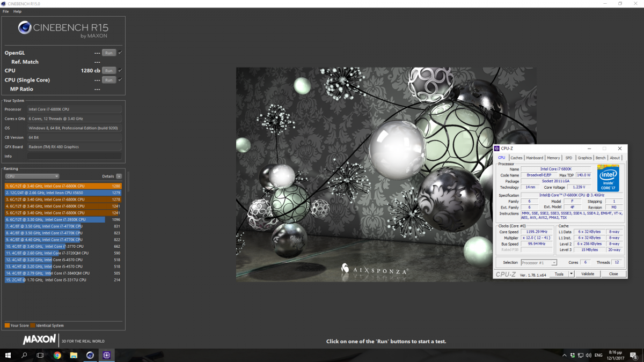
Task: Open network status in system tray
Action: click(580, 355)
